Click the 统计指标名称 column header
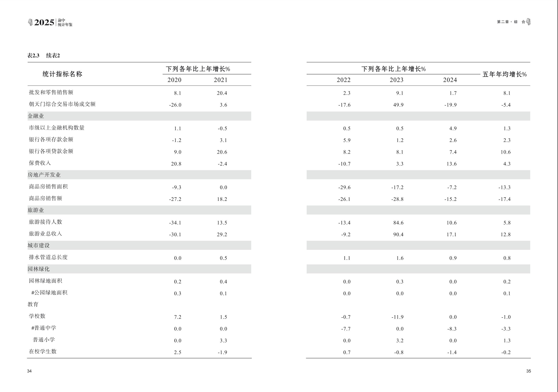558x392 pixels. (62, 74)
